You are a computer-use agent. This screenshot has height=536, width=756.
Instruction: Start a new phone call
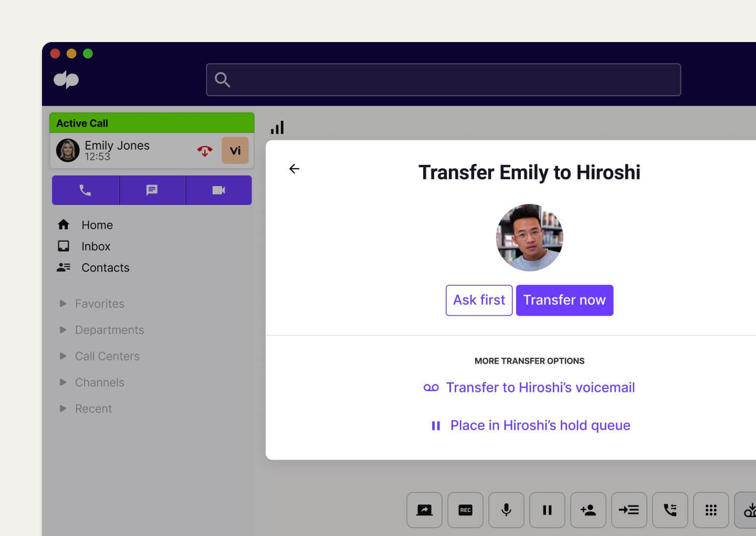(x=85, y=190)
